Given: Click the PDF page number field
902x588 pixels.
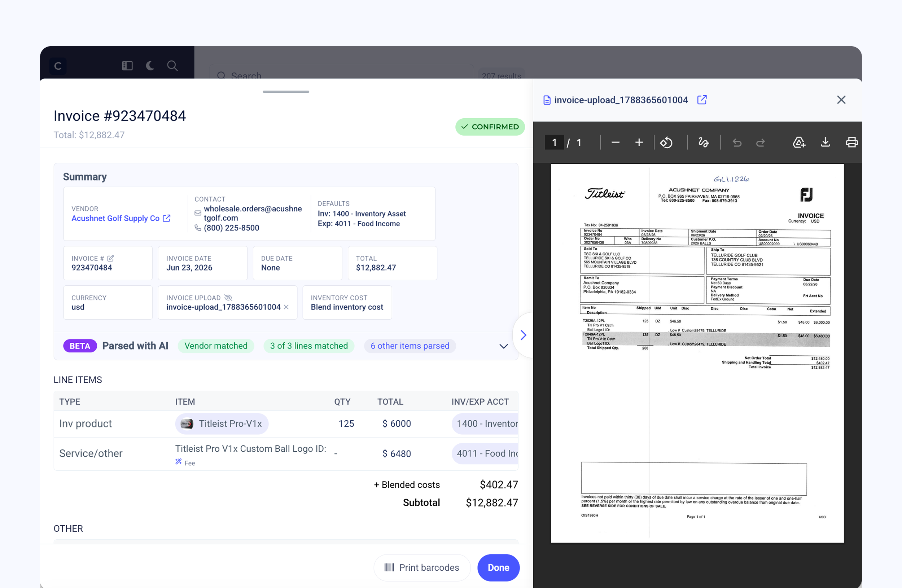Looking at the screenshot, I should 554,142.
